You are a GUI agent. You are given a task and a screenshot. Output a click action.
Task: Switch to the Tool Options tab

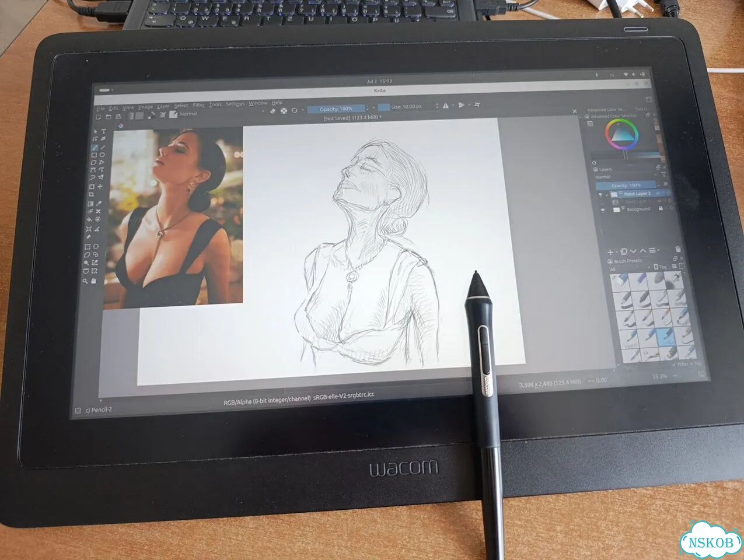pos(641,109)
